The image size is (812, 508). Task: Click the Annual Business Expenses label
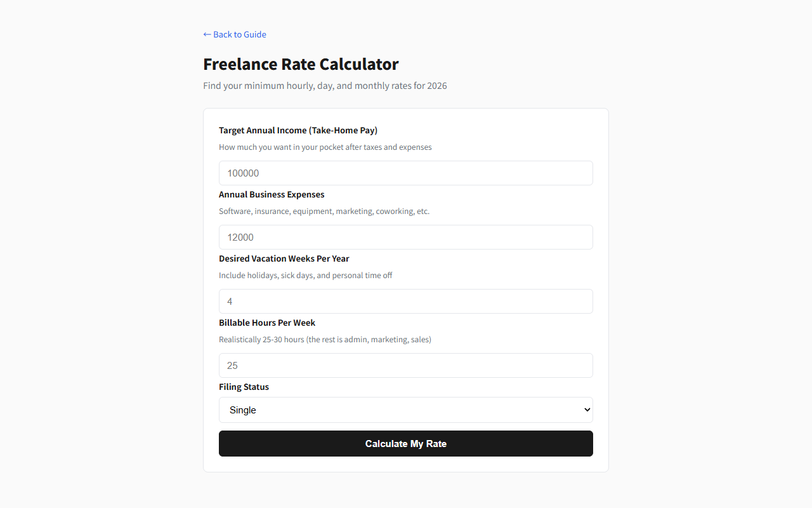coord(272,194)
